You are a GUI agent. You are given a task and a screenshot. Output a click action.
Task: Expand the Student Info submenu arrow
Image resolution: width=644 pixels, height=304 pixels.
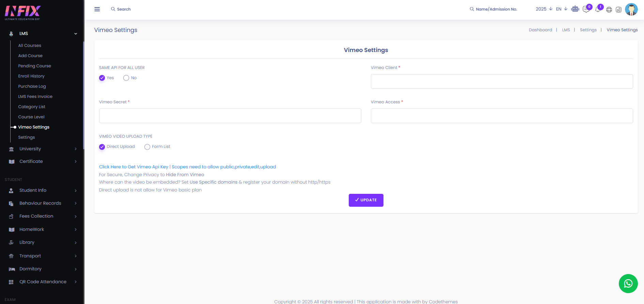(x=76, y=190)
